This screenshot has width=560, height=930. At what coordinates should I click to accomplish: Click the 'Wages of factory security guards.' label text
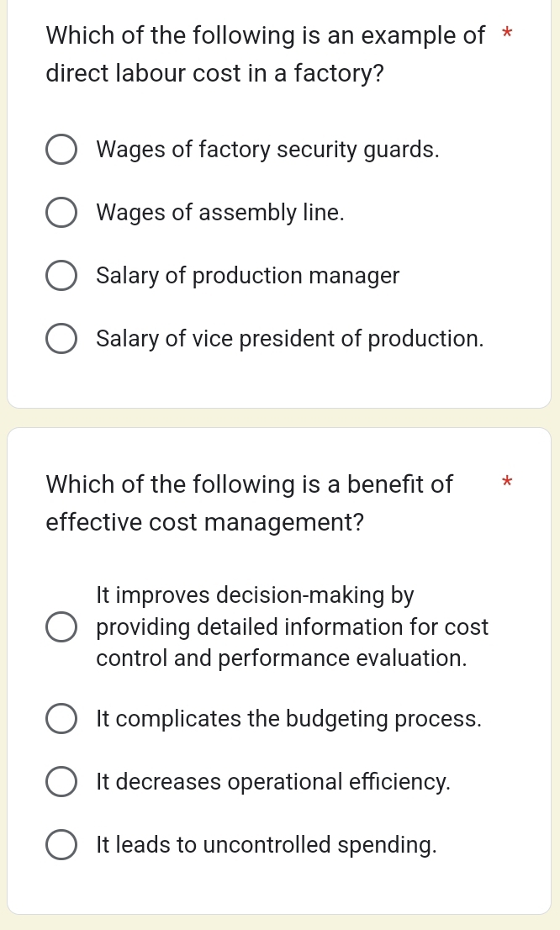(x=267, y=151)
